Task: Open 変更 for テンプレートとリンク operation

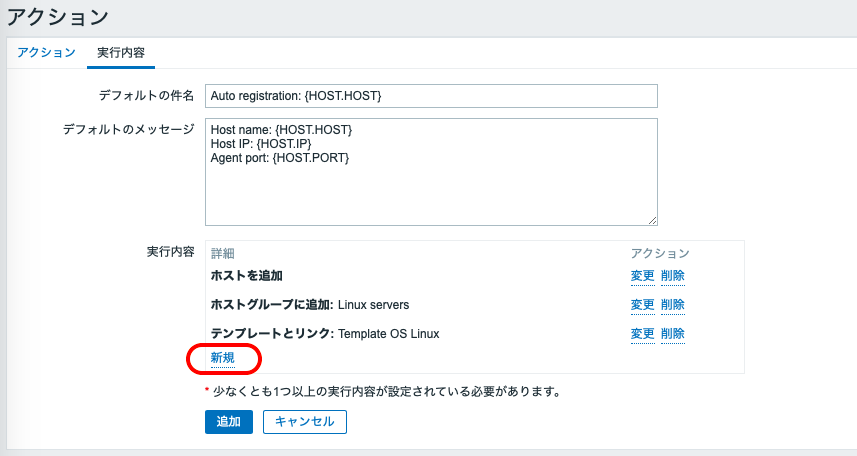Action: [x=642, y=334]
